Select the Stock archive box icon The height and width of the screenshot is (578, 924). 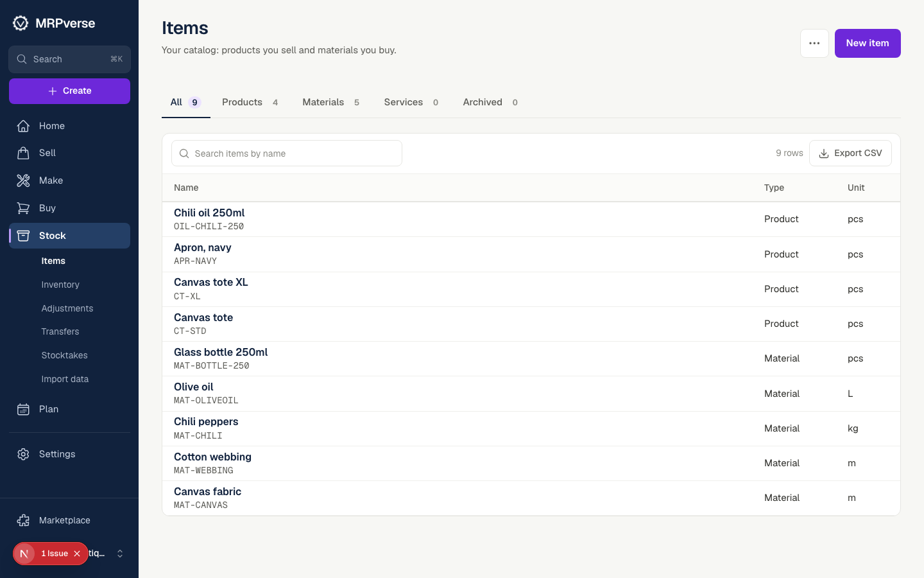click(x=23, y=236)
